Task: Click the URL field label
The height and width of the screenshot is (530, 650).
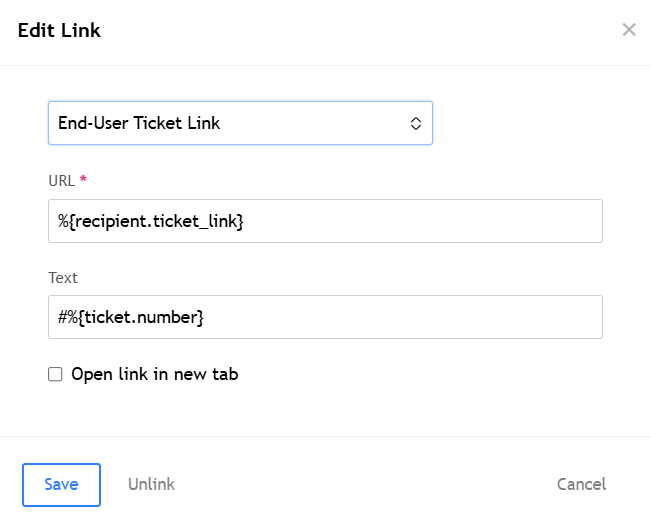Action: [61, 180]
